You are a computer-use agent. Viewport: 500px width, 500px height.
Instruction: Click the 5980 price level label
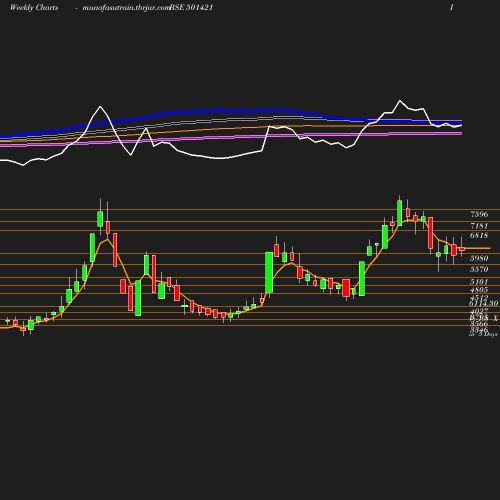479,258
